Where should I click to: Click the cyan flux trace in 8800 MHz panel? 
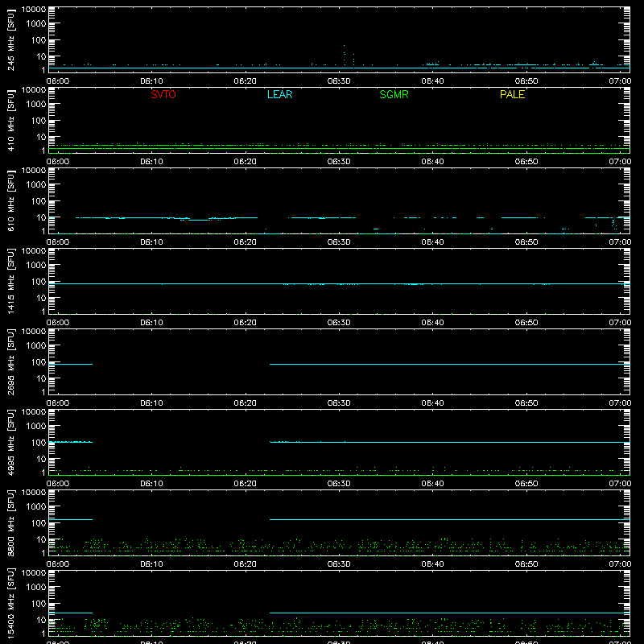click(449, 519)
